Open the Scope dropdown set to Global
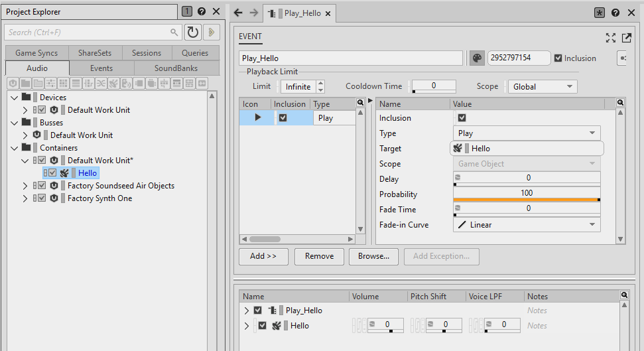Screen dimensions: 644x351 point(542,87)
